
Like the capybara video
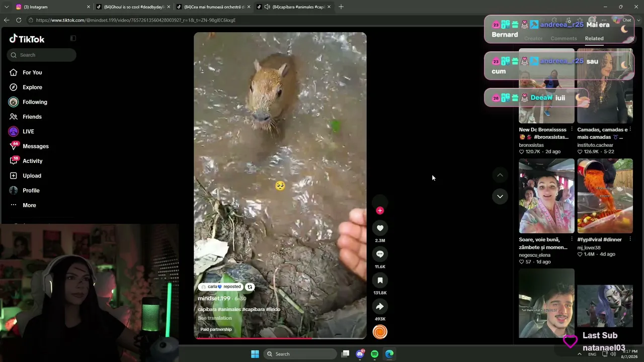click(x=380, y=228)
